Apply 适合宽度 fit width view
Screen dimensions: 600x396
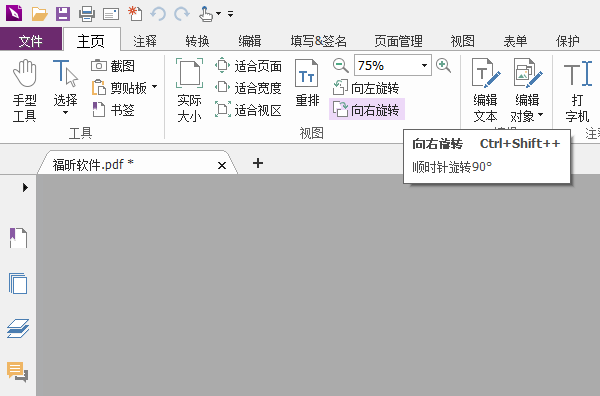click(x=248, y=88)
